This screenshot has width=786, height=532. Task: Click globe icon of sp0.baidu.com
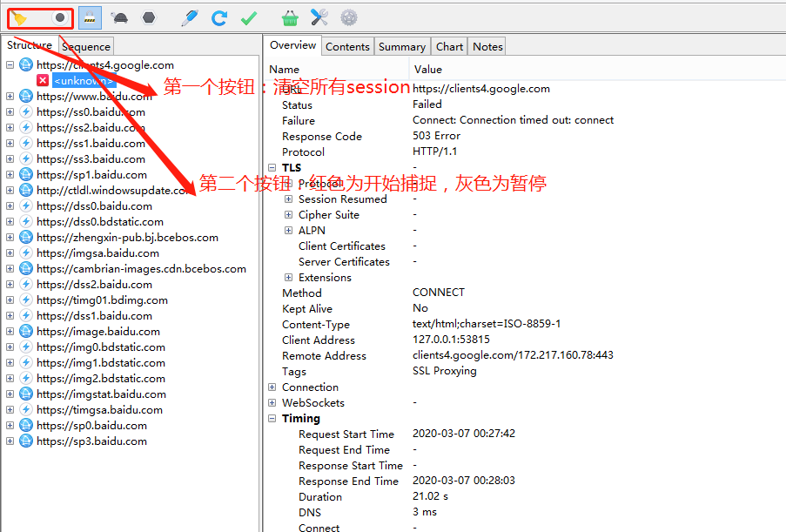[x=26, y=425]
